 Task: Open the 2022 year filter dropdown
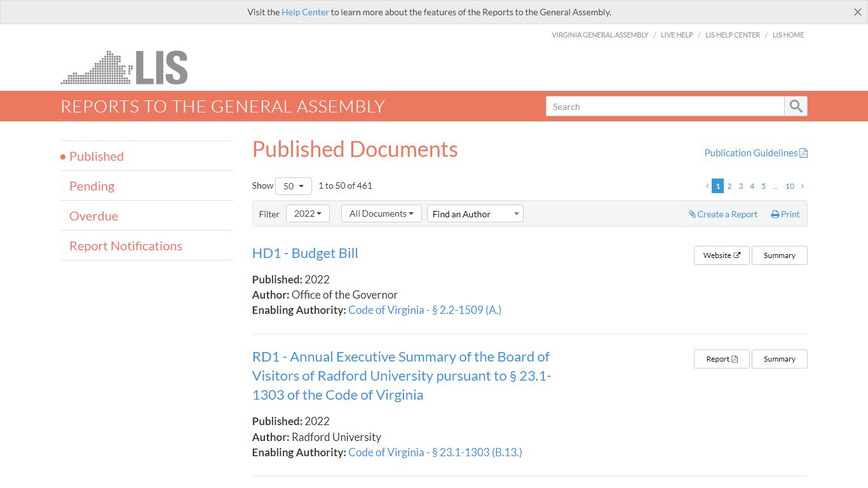point(308,213)
